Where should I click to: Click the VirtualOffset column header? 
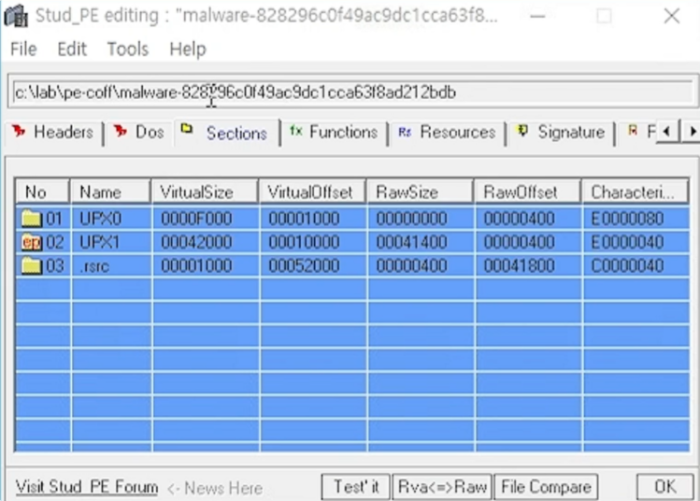point(312,192)
